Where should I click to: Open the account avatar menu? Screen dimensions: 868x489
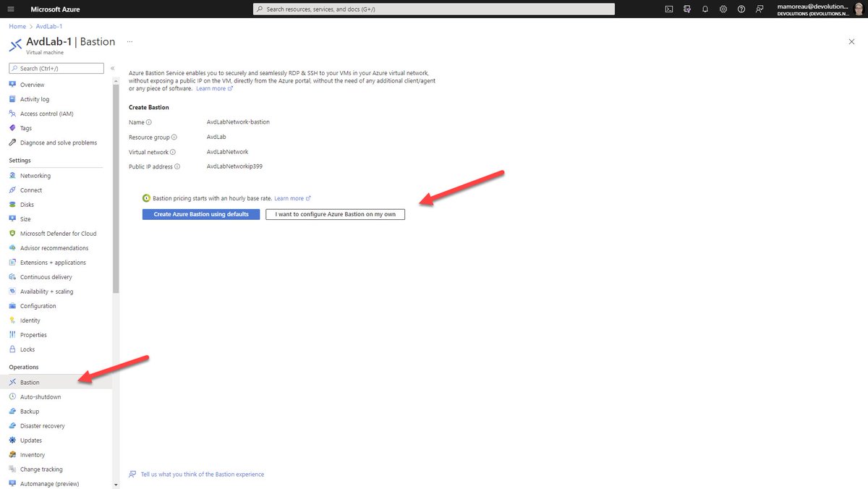click(859, 9)
